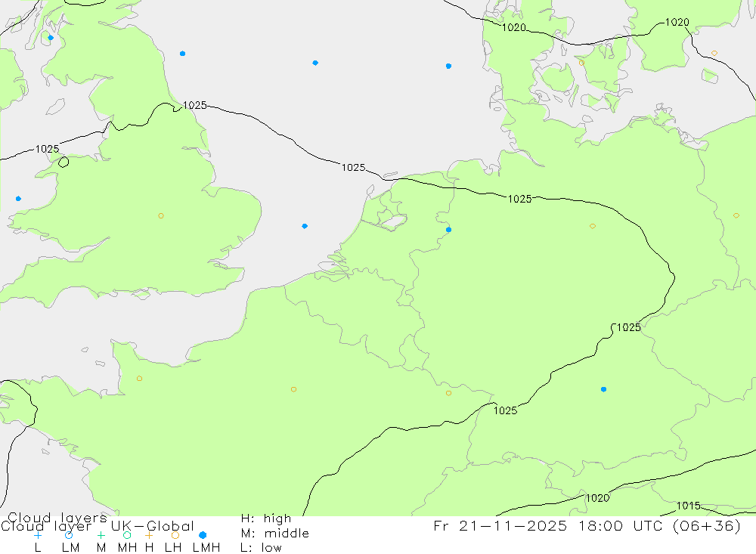This screenshot has width=756, height=554.
Task: Click the 1025 label over the Irish Sea
Action: (x=47, y=149)
